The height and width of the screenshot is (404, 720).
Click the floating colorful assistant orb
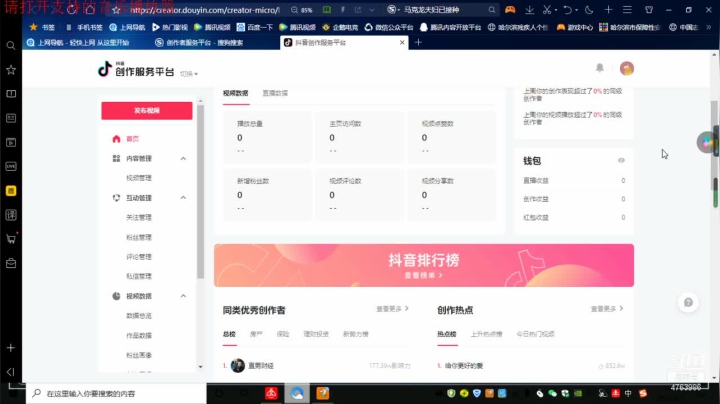tap(707, 142)
